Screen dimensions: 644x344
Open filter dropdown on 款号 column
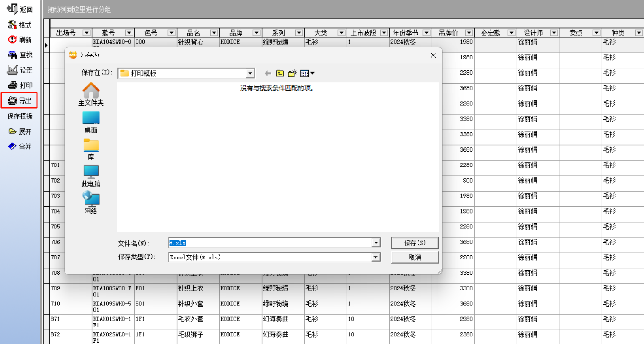[129, 33]
